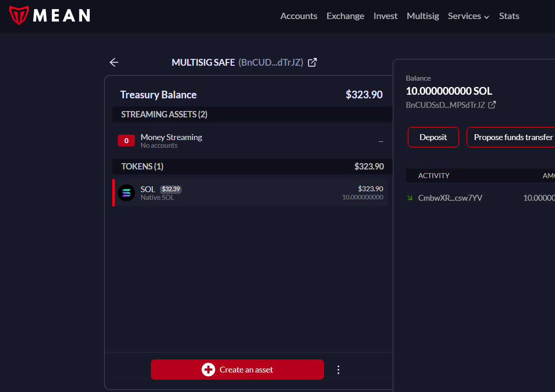Click the red Money Streaming count badge
555x392 pixels.
(x=126, y=141)
